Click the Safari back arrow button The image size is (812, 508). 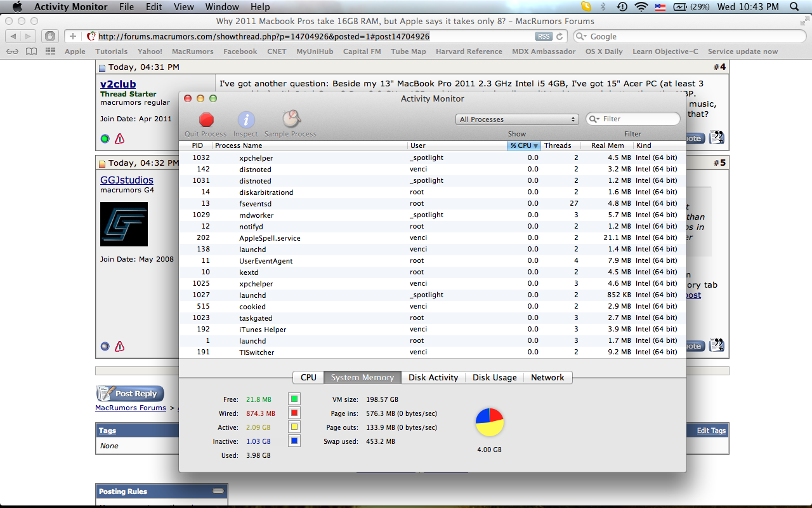click(x=14, y=37)
